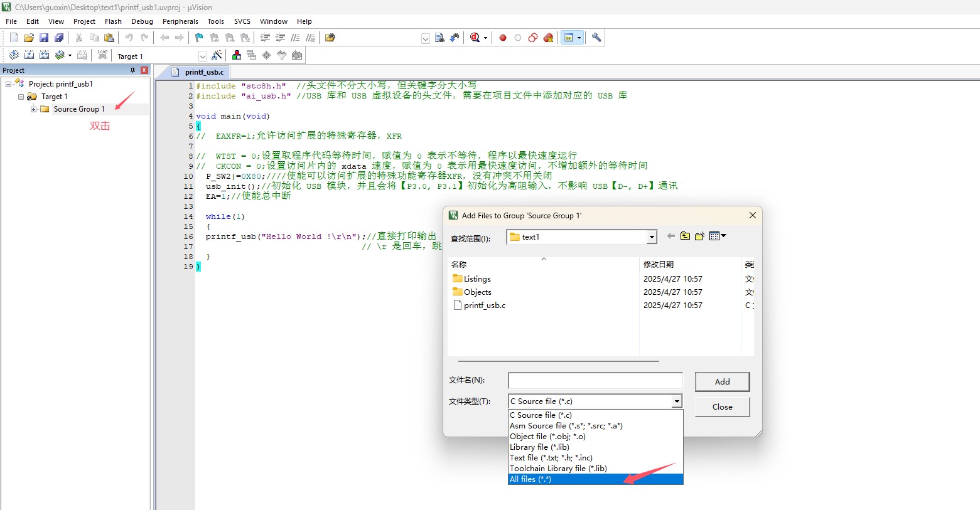Open the Flash menu
This screenshot has width=980, height=510.
[113, 21]
